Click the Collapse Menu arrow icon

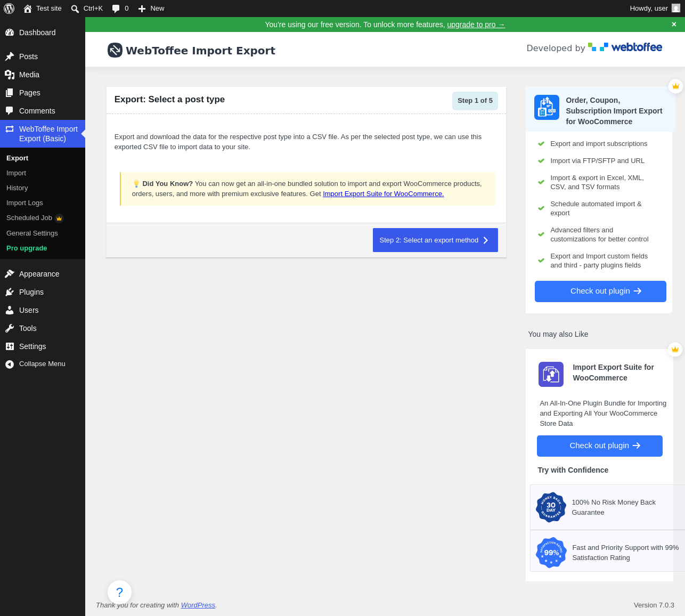[10, 364]
